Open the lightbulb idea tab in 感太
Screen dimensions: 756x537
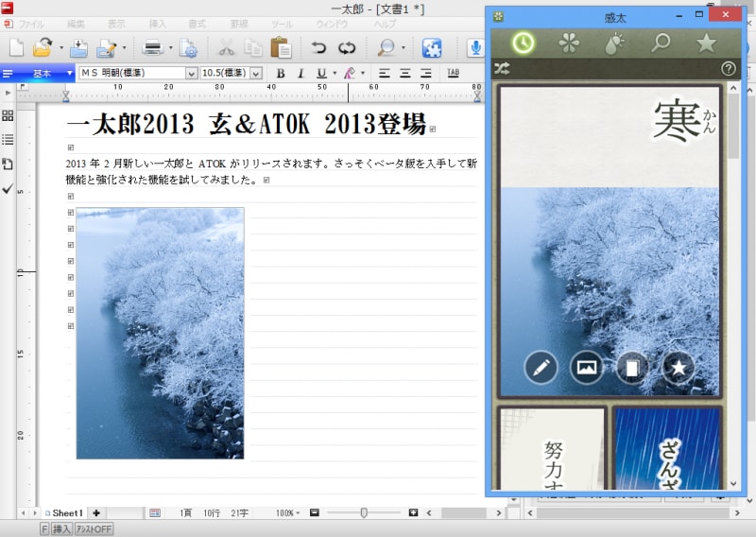click(x=615, y=43)
